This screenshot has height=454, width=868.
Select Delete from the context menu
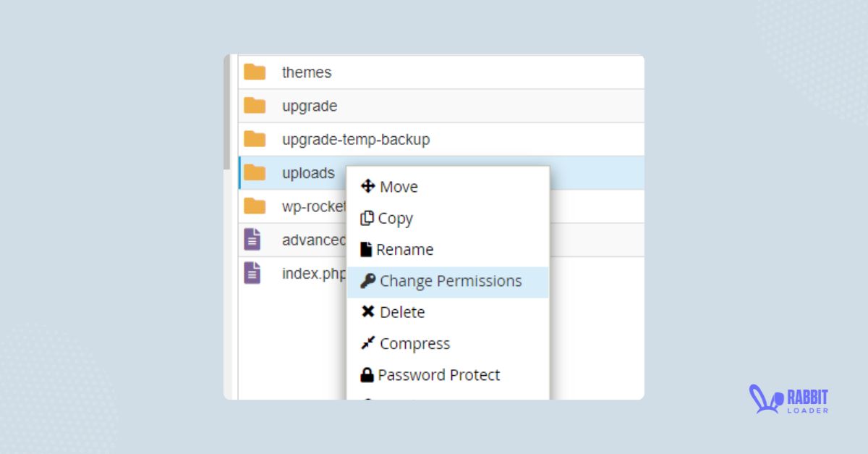tap(404, 311)
